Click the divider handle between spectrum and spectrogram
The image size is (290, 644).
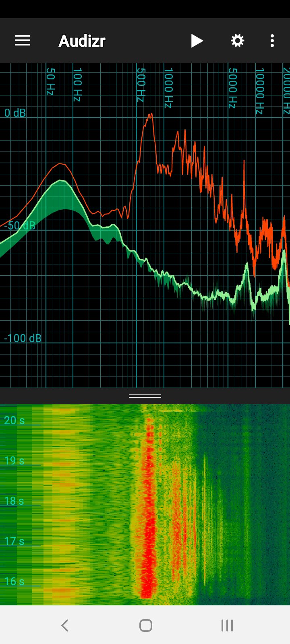[145, 396]
